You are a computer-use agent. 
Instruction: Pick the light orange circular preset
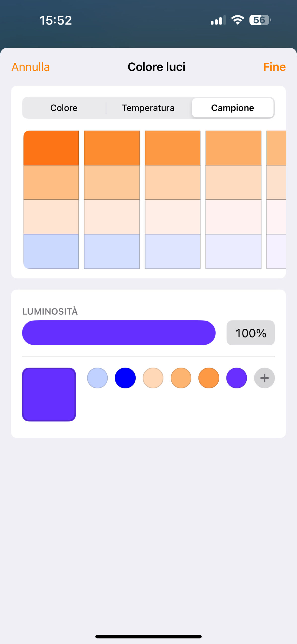pos(181,378)
